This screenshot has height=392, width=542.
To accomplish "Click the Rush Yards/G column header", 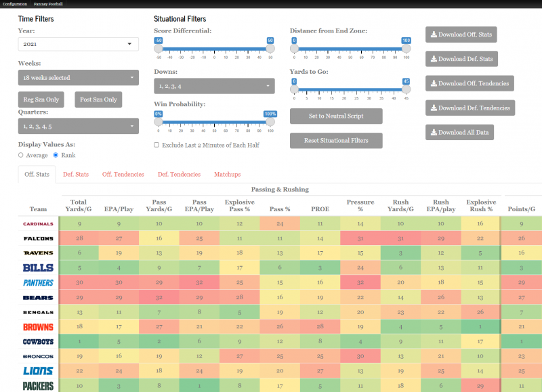I will [x=400, y=206].
